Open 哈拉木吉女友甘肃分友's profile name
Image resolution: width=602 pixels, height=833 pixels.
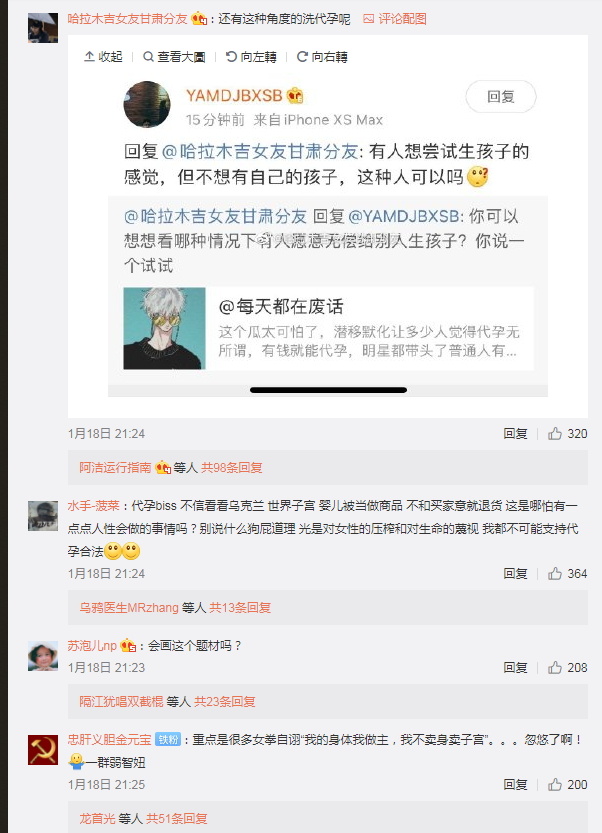[x=128, y=19]
